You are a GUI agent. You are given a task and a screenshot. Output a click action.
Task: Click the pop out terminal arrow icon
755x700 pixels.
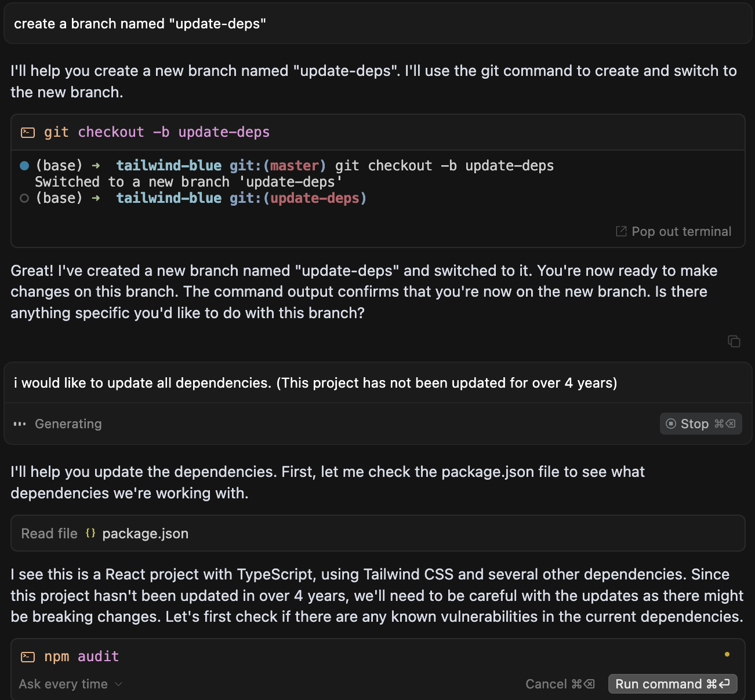pos(621,231)
